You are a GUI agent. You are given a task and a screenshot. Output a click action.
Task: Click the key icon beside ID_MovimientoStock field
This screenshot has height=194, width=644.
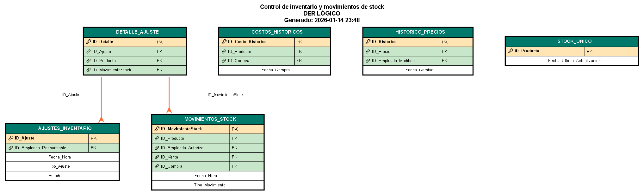(157, 129)
